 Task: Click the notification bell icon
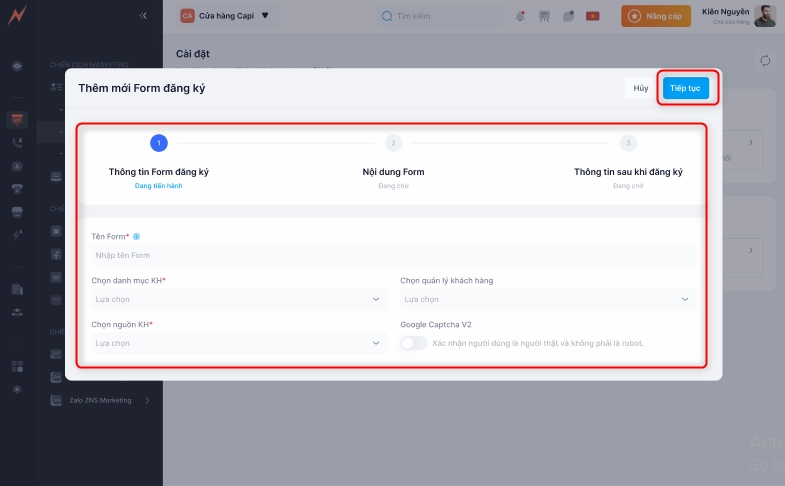tap(520, 16)
